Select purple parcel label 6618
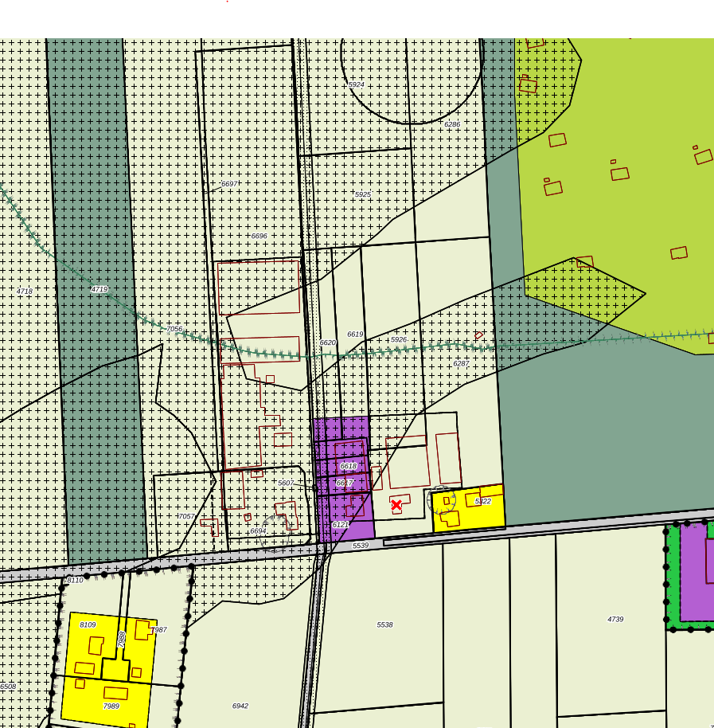Viewport: 714px width, 728px height. 349,466
